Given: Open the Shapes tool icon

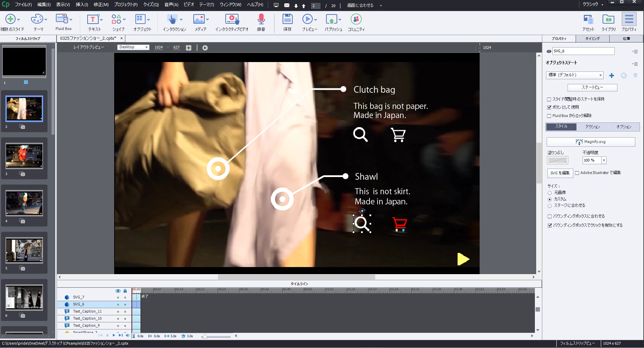Looking at the screenshot, I should click(x=116, y=19).
